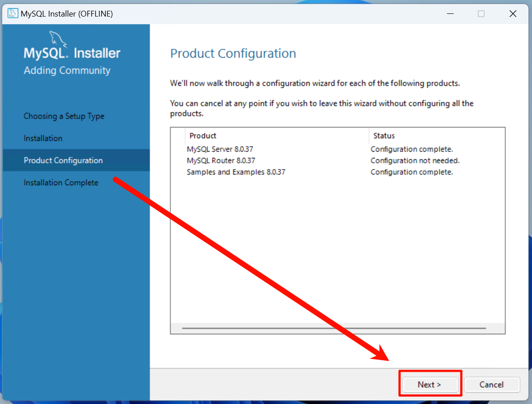Screen dimensions: 532x404
Task: Click the Next > button
Action: tap(430, 384)
